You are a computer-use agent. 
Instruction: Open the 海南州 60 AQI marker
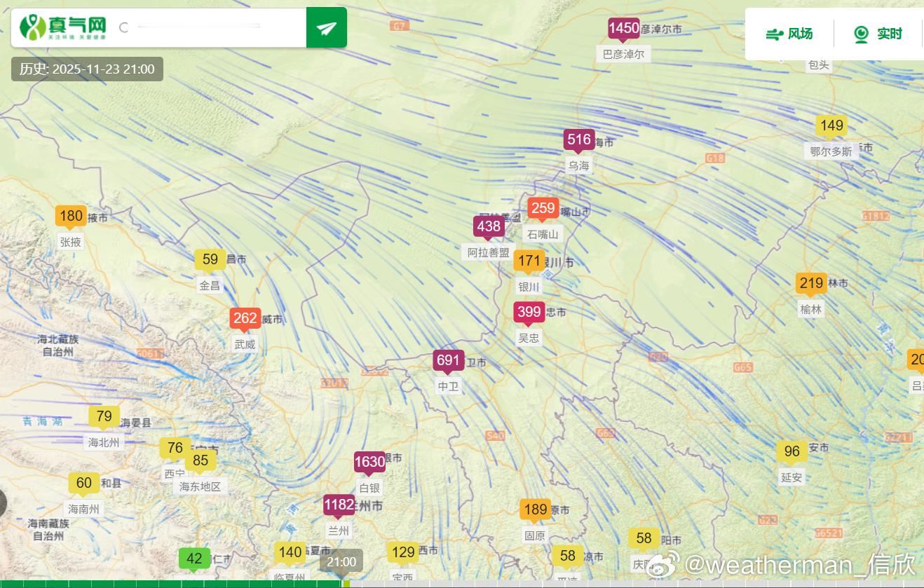coord(84,483)
